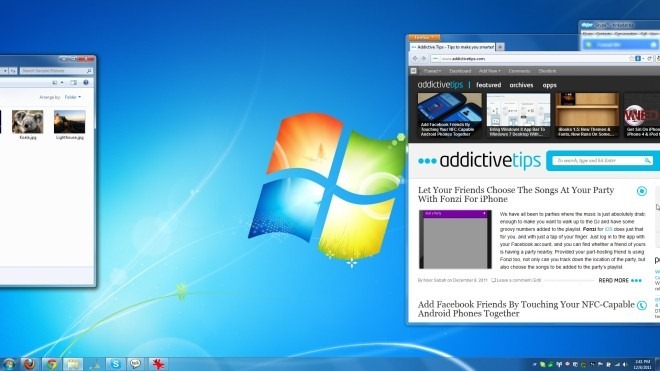Bookmark the page with the star icon

pyautogui.click(x=631, y=59)
